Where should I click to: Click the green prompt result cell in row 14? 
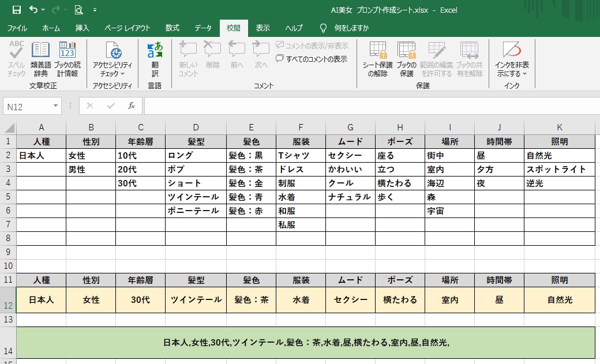click(306, 343)
